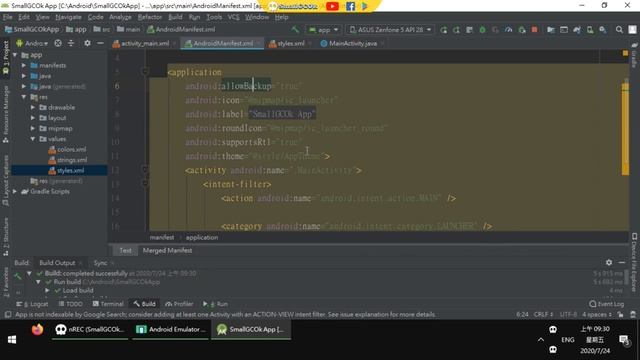Open the AVD Manager icon

click(x=590, y=30)
